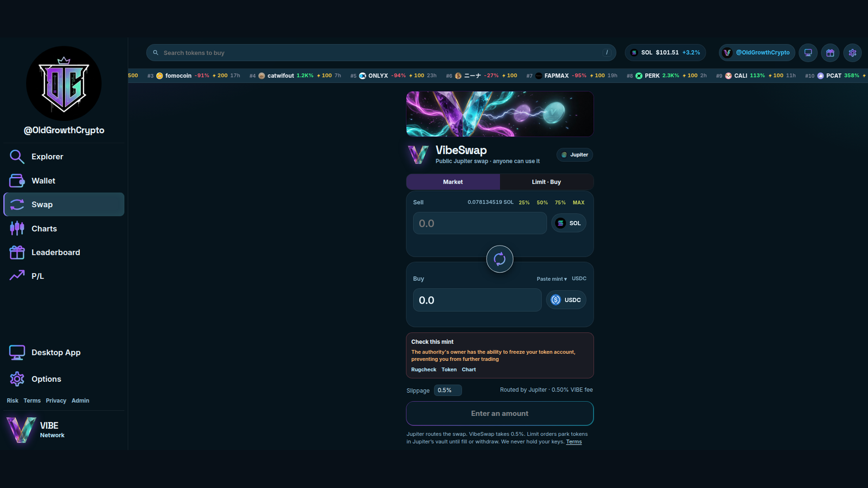Click the 0.078134519 SOL balance text
868x488 pixels.
[x=490, y=202]
